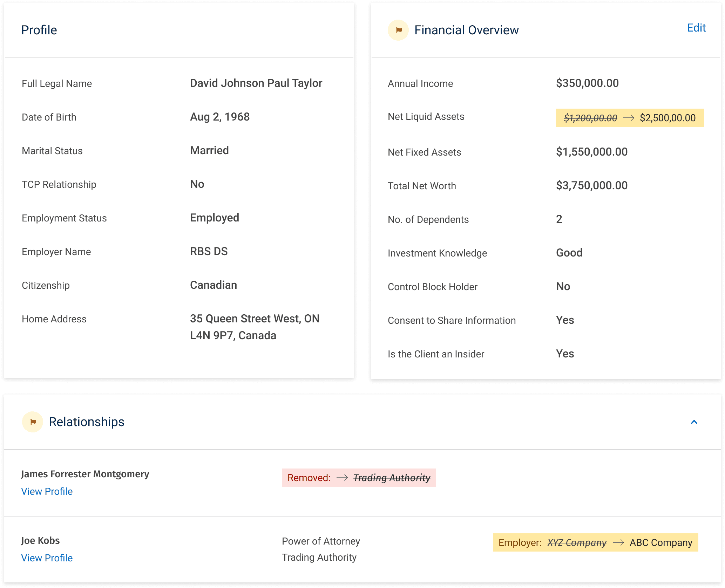Click the name Joe Kobs
725x588 pixels.
click(x=40, y=540)
